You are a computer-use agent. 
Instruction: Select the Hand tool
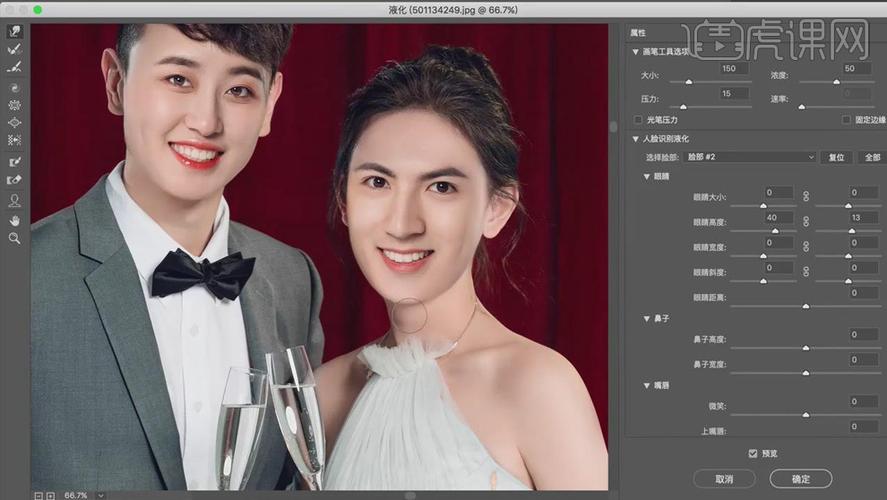click(15, 221)
